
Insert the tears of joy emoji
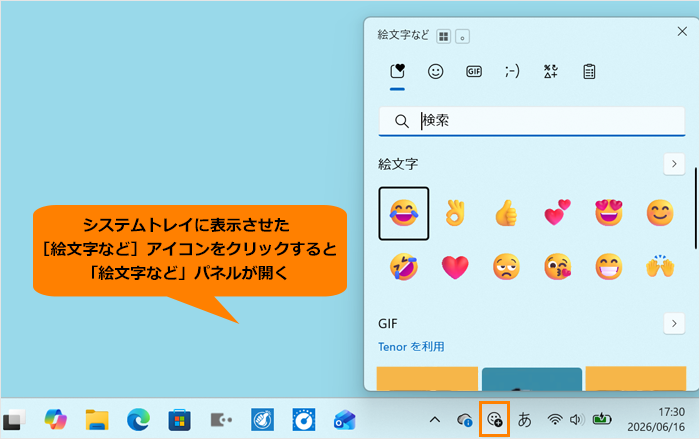click(x=404, y=213)
